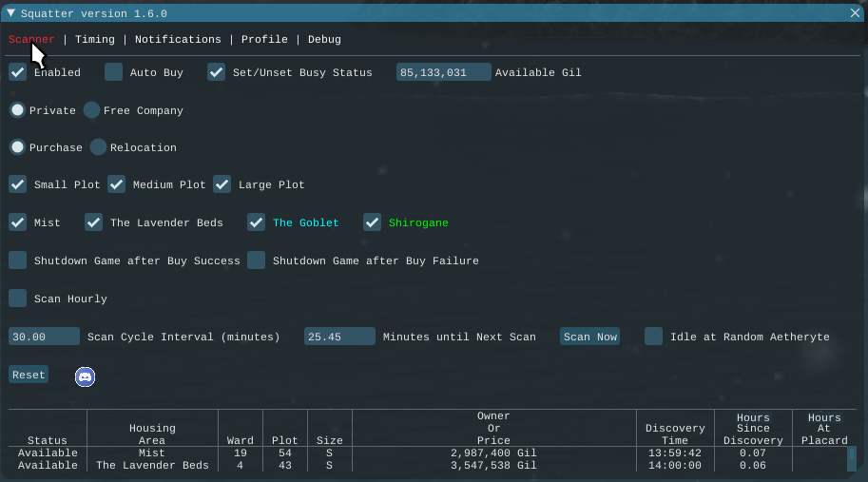Click the Scan Cycle Interval field
868x482 pixels.
tap(45, 337)
